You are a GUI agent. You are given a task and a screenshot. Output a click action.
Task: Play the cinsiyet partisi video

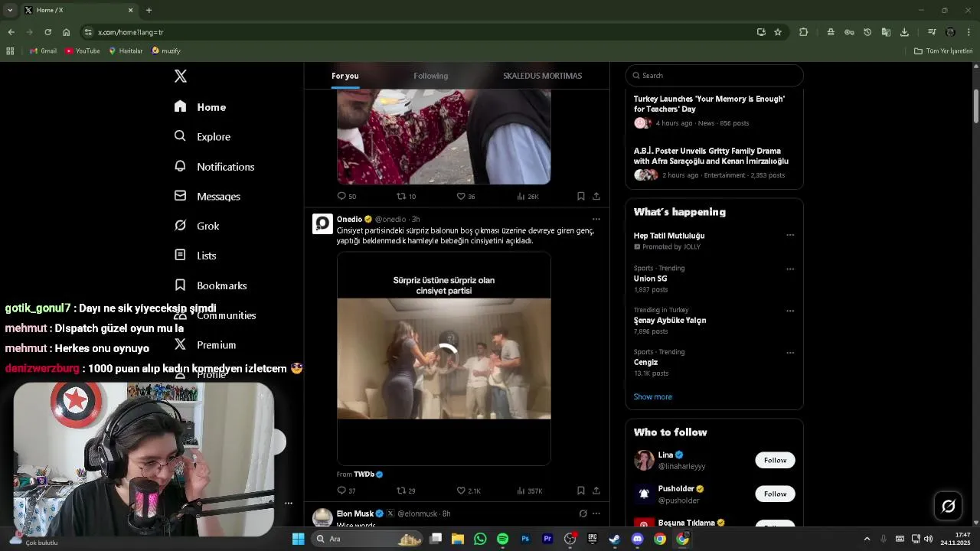[444, 358]
